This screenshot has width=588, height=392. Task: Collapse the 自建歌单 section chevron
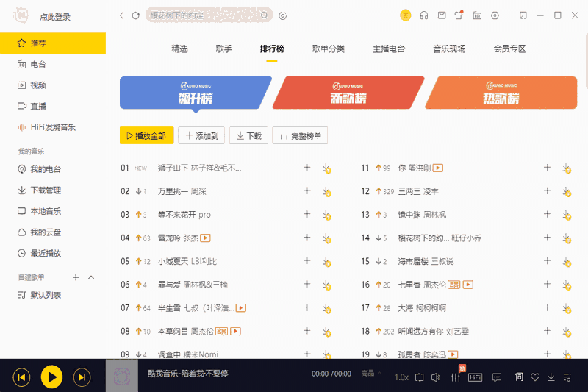coord(91,277)
